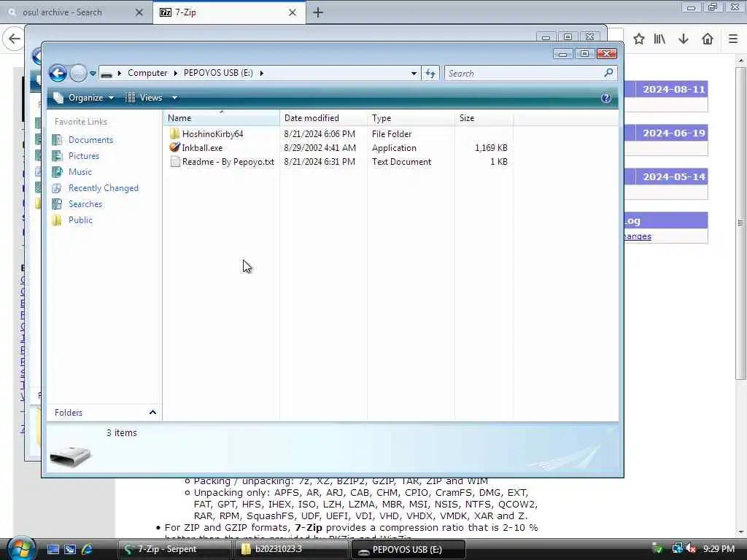The image size is (747, 560).
Task: Open the Organize menu
Action: [x=85, y=98]
